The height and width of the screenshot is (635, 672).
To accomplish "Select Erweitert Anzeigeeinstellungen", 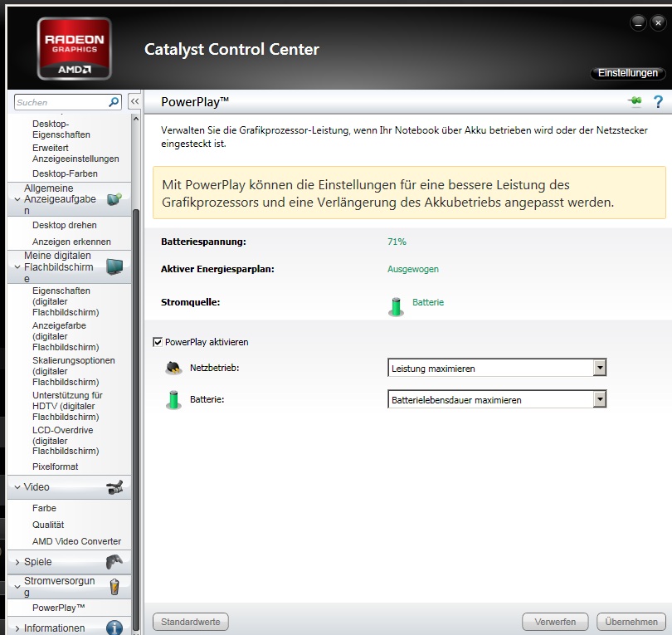I will point(75,153).
